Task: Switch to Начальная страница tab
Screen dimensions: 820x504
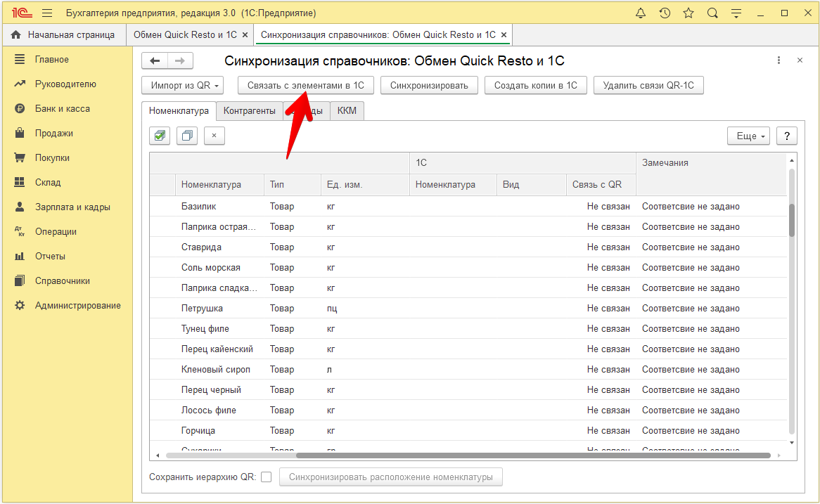Action: pyautogui.click(x=64, y=34)
